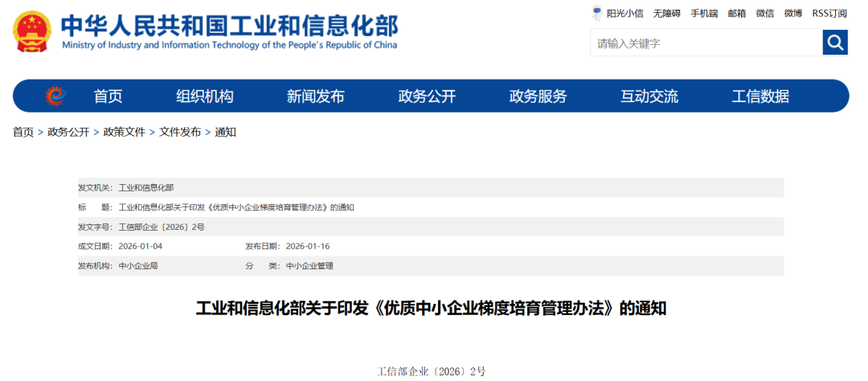Open the 邮箱 mailbox link
The width and height of the screenshot is (868, 381).
click(x=737, y=14)
